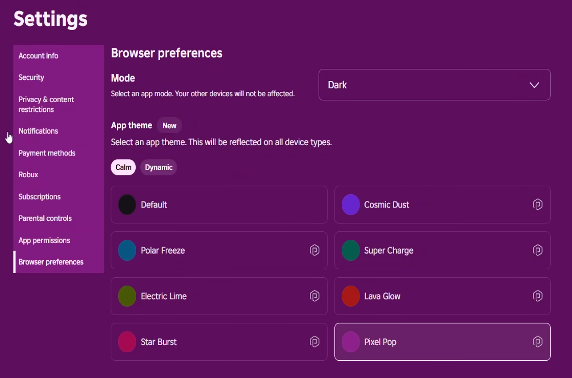
Task: Click the 'Pixel Pop' theme name
Action: coord(380,342)
